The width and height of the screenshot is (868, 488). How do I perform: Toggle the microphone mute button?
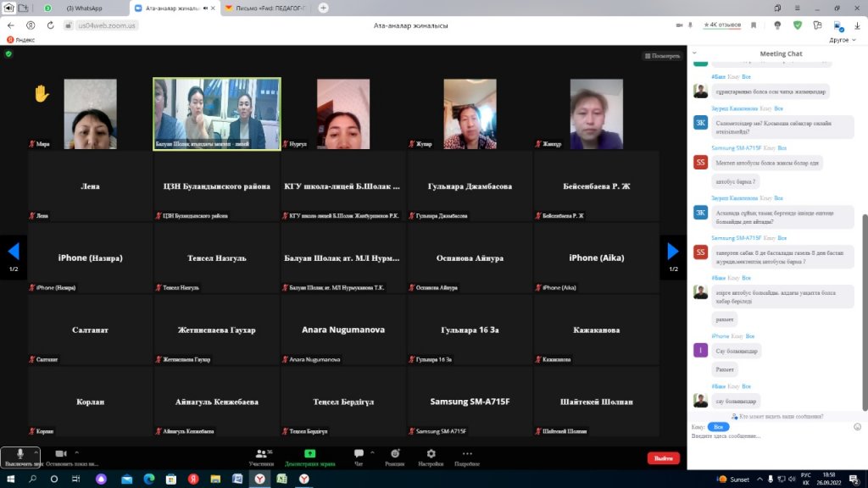(x=19, y=455)
